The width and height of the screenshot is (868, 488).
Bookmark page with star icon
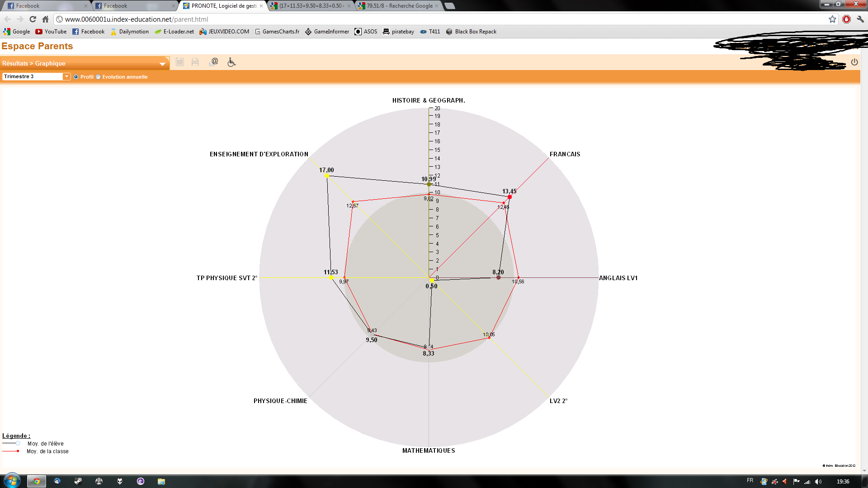pos(832,19)
